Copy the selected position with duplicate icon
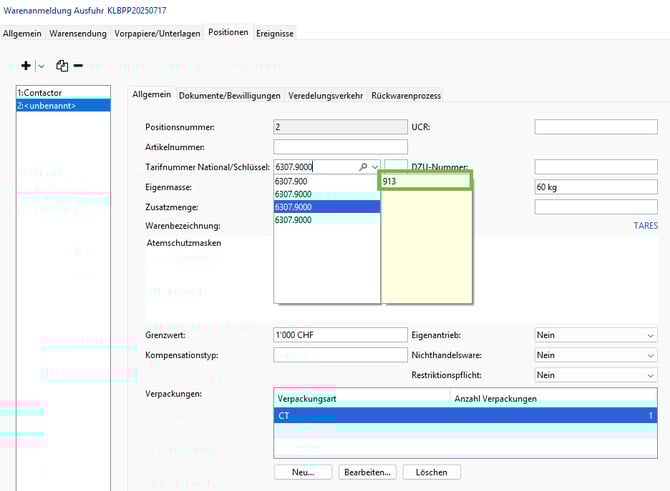The height and width of the screenshot is (491, 670). click(62, 66)
